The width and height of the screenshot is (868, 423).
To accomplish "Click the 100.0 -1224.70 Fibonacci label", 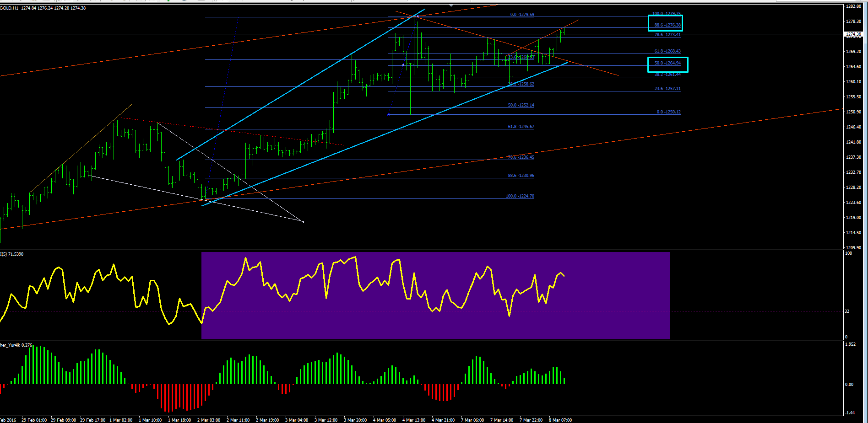I will pyautogui.click(x=520, y=196).
